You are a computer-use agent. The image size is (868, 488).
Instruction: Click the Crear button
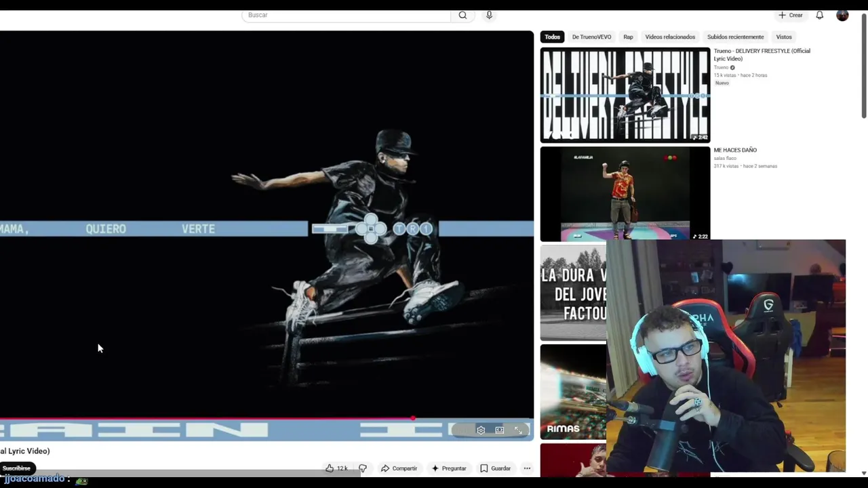791,15
